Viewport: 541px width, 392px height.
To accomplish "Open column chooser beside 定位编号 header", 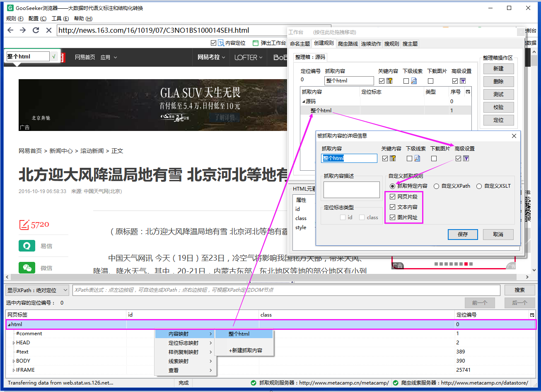I will coord(532,315).
